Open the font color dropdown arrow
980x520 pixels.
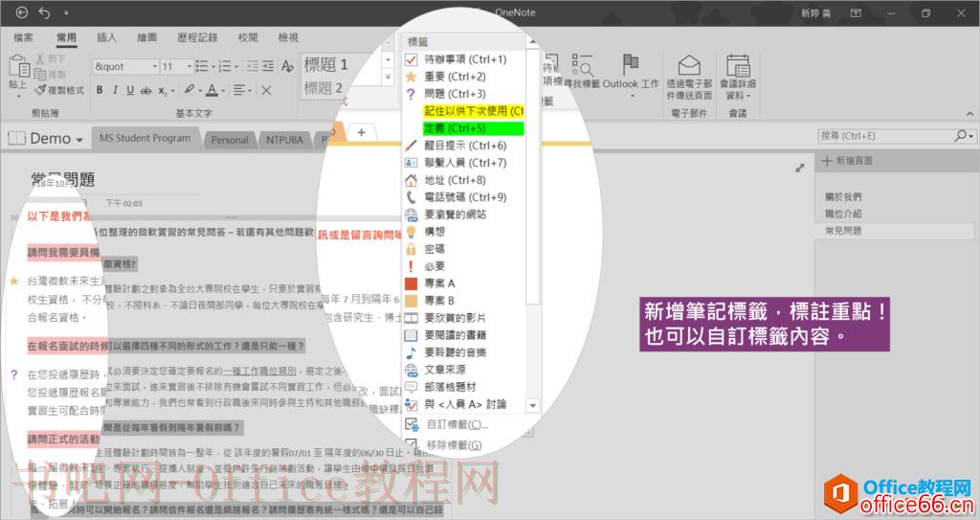[x=222, y=91]
